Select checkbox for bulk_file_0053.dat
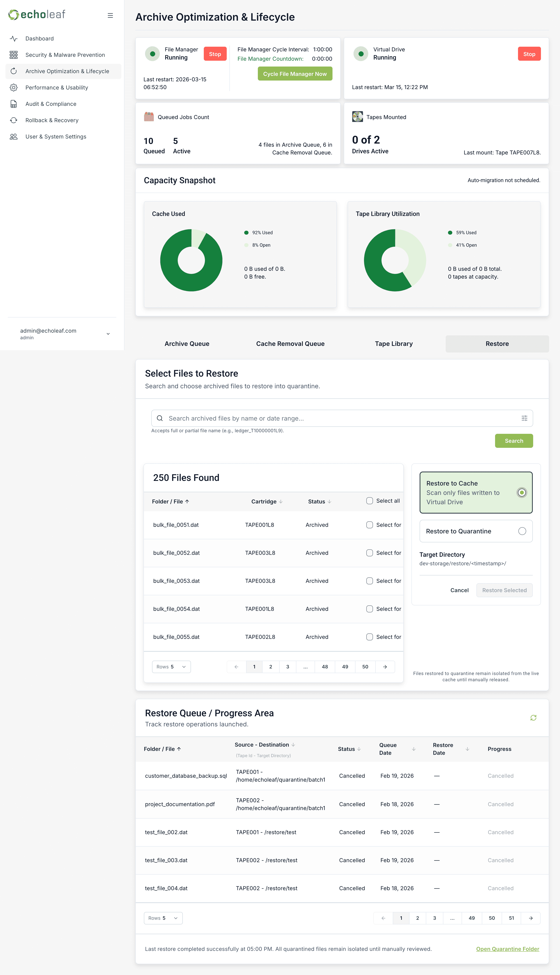 (369, 581)
